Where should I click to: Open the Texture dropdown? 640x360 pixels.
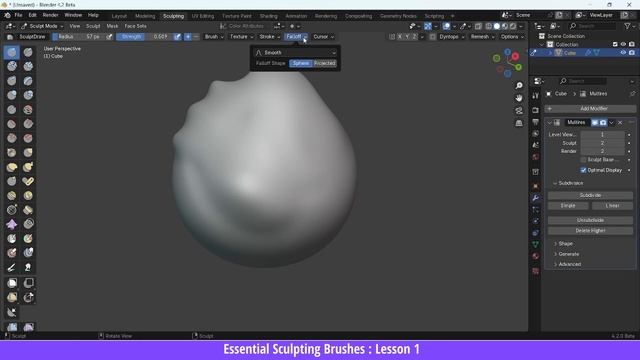(241, 37)
